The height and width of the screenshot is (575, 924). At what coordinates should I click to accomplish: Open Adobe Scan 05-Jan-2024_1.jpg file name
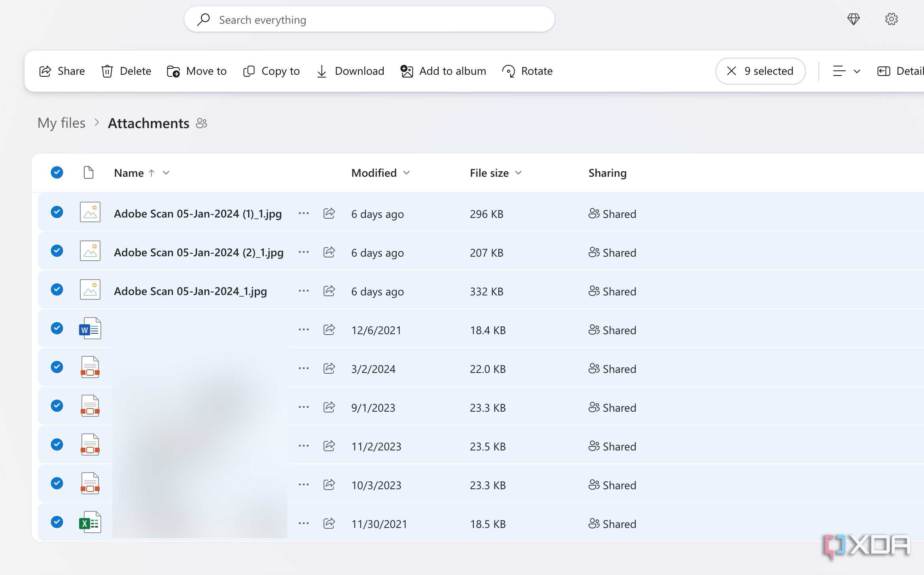pos(190,291)
